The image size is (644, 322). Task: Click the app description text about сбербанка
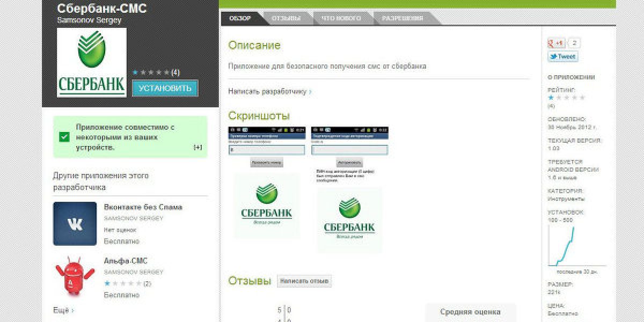coord(327,67)
